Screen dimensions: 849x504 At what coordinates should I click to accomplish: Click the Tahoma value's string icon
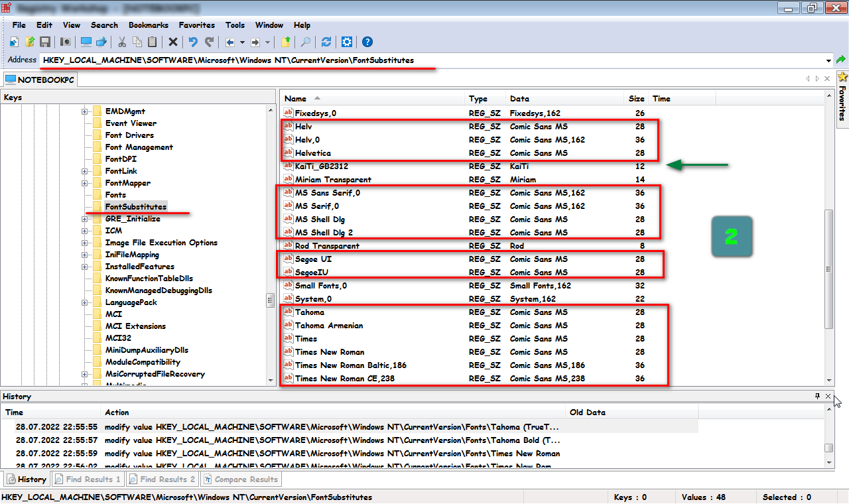(289, 312)
